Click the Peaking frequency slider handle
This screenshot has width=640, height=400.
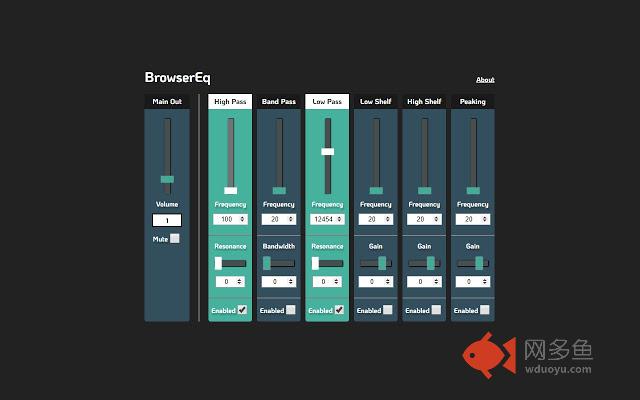[x=473, y=190]
